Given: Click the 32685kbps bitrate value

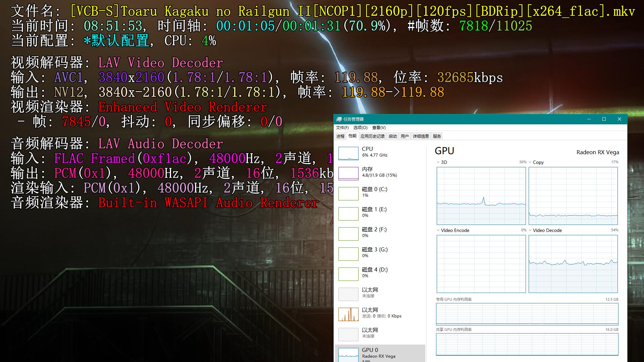Looking at the screenshot, I should tap(470, 77).
